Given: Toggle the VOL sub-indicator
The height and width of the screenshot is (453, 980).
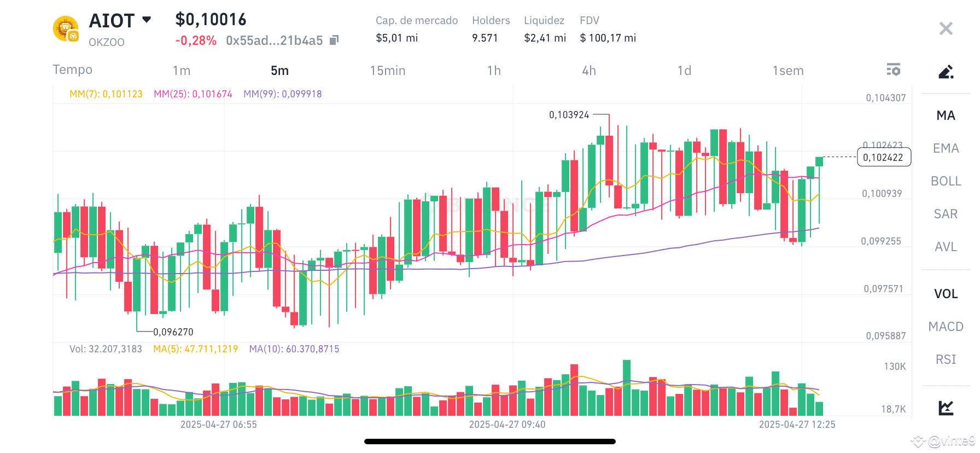Looking at the screenshot, I should (x=946, y=294).
